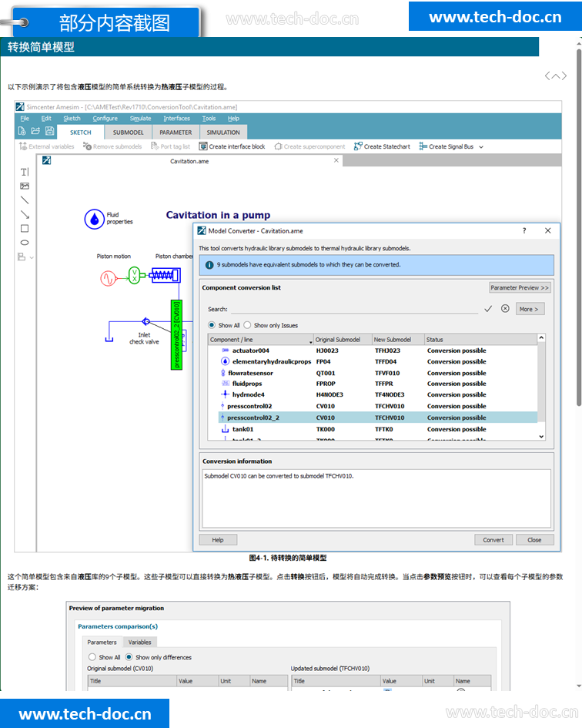Click Create supercomponent toolbar item
582x728 pixels.
click(309, 146)
